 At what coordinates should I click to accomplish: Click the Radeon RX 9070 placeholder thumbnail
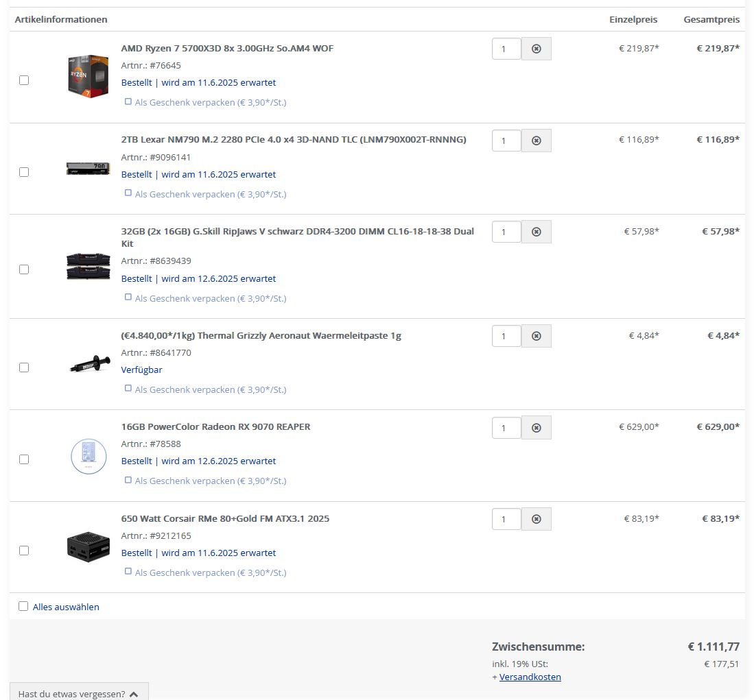click(89, 457)
